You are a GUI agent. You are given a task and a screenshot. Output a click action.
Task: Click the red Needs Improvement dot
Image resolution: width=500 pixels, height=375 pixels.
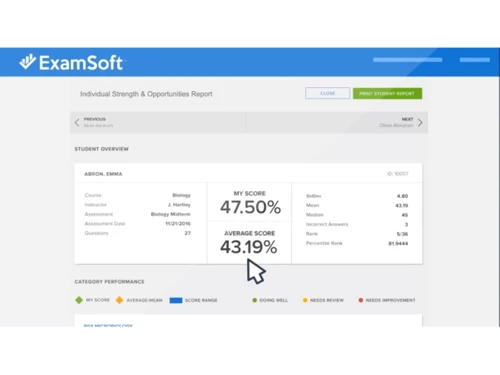(361, 300)
